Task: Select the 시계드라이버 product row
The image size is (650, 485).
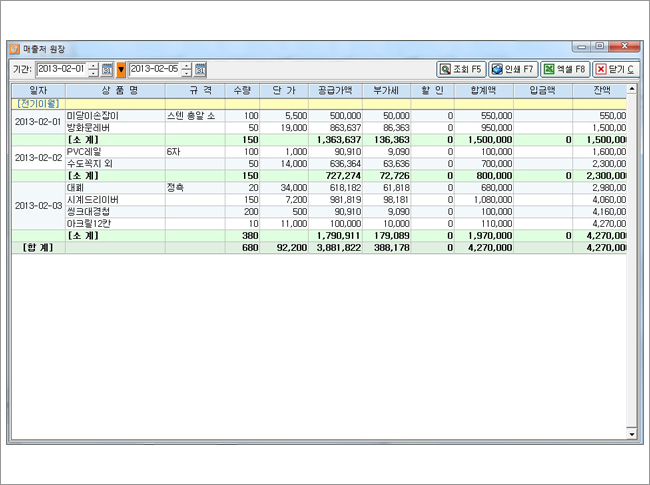Action: (93, 199)
